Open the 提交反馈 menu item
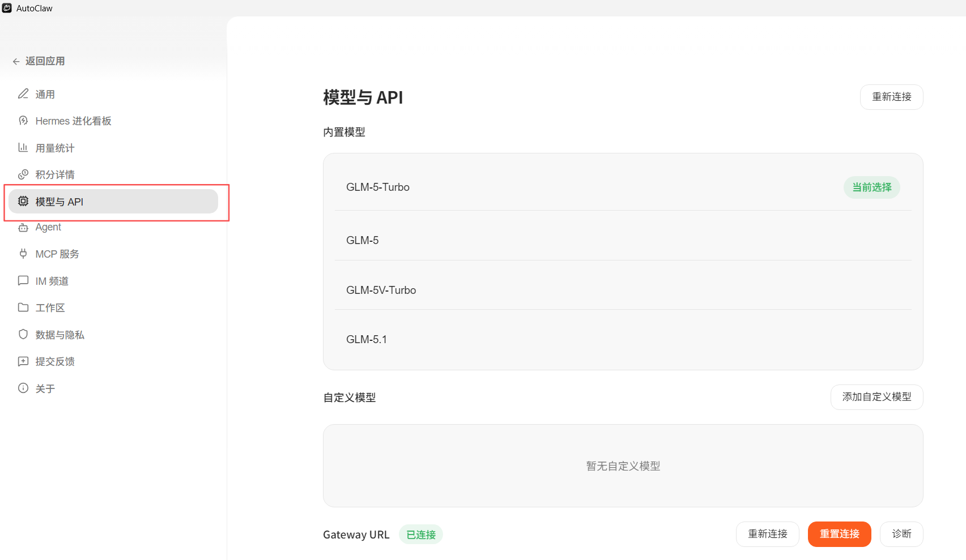This screenshot has height=560, width=966. 55,361
